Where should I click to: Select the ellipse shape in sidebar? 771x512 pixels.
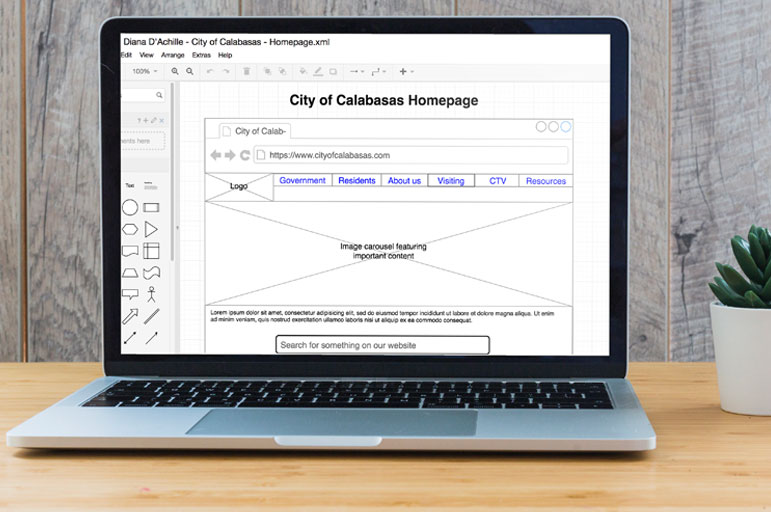130,208
